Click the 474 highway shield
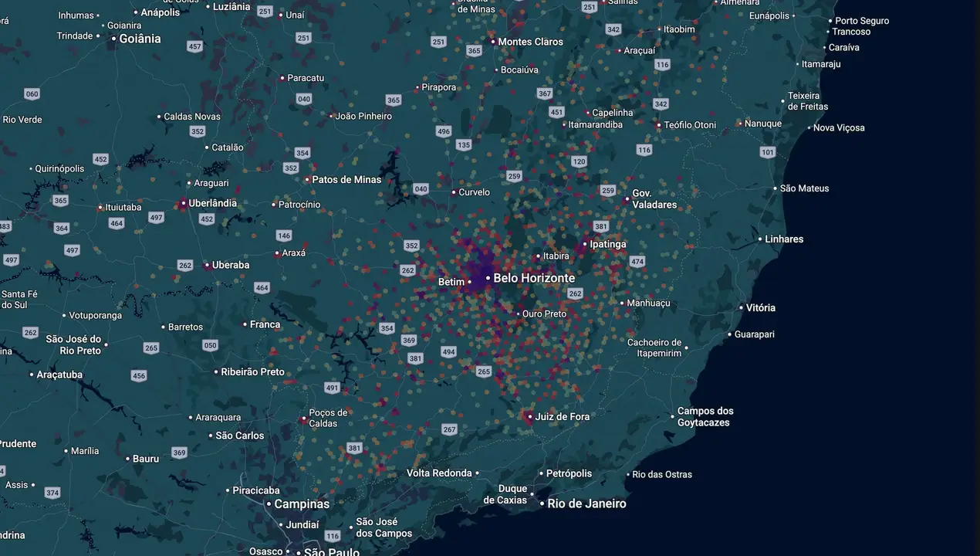The width and height of the screenshot is (980, 556). (x=637, y=262)
